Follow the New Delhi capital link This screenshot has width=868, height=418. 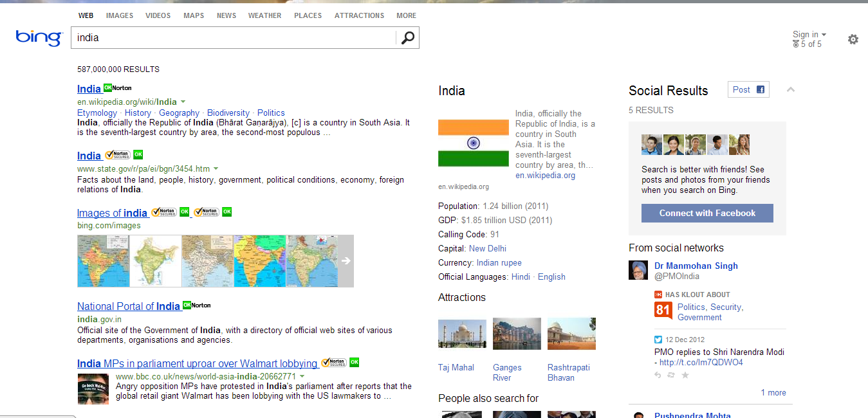[x=488, y=248]
